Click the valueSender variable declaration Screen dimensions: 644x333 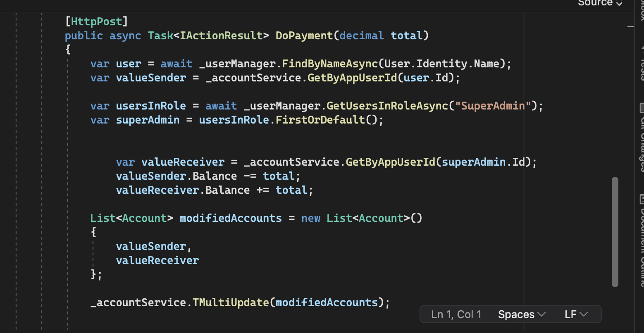click(x=151, y=78)
